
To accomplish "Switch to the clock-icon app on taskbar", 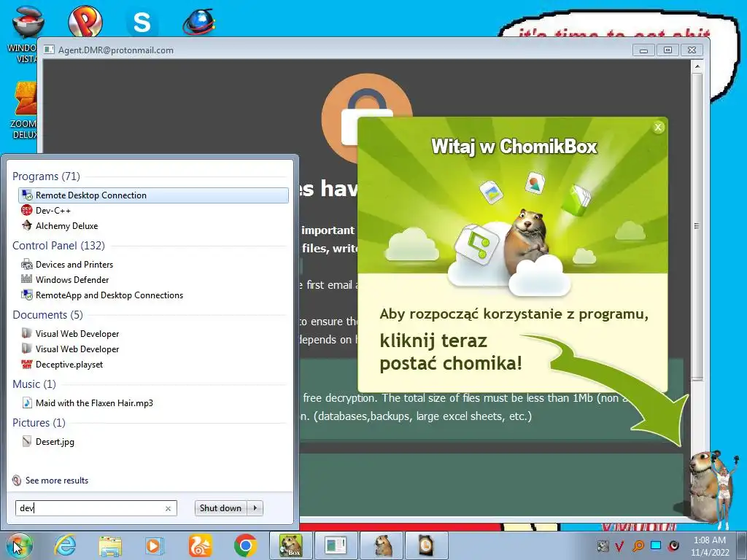I will [426, 545].
